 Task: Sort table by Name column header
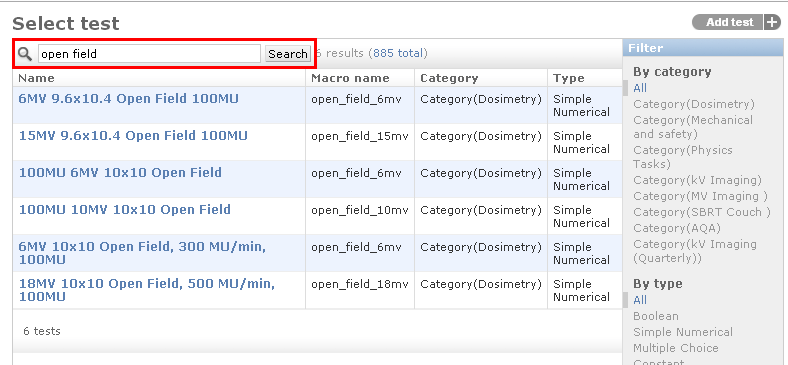[x=36, y=78]
